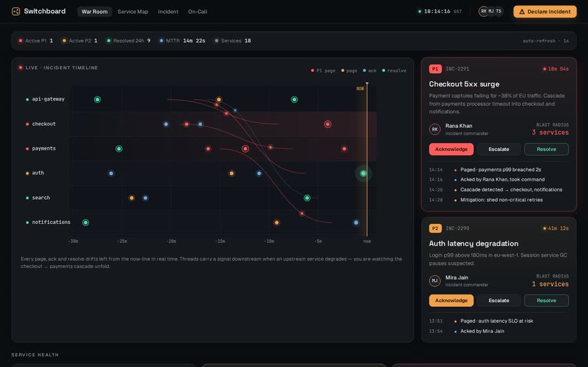Screen dimensions: 588x367
Task: Open the Service Map tab
Action: (133, 12)
